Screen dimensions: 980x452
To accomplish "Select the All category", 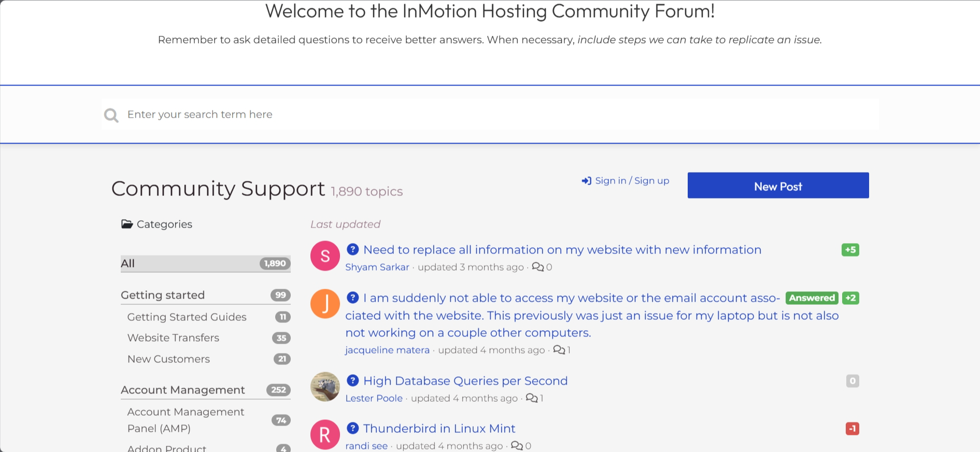I will point(205,263).
